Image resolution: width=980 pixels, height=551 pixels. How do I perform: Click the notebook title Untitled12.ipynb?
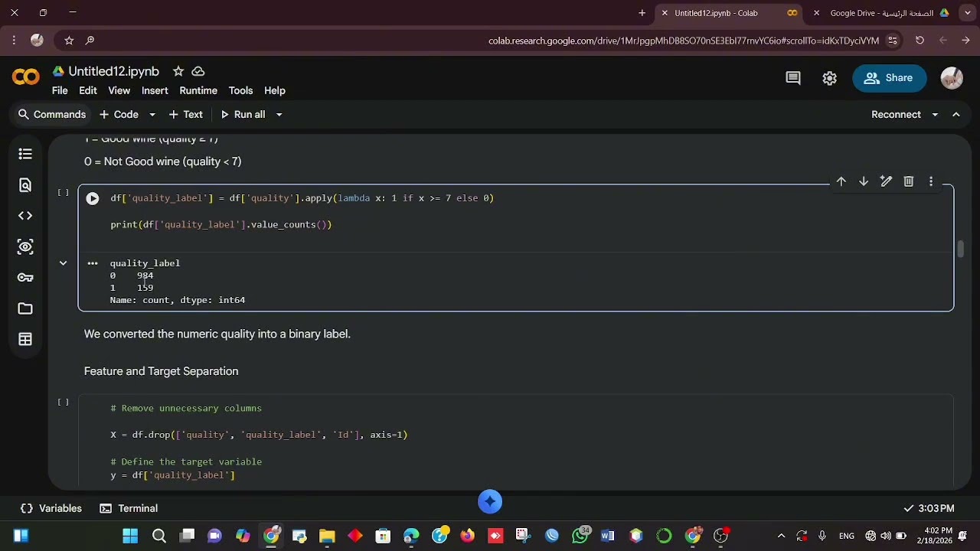click(113, 71)
